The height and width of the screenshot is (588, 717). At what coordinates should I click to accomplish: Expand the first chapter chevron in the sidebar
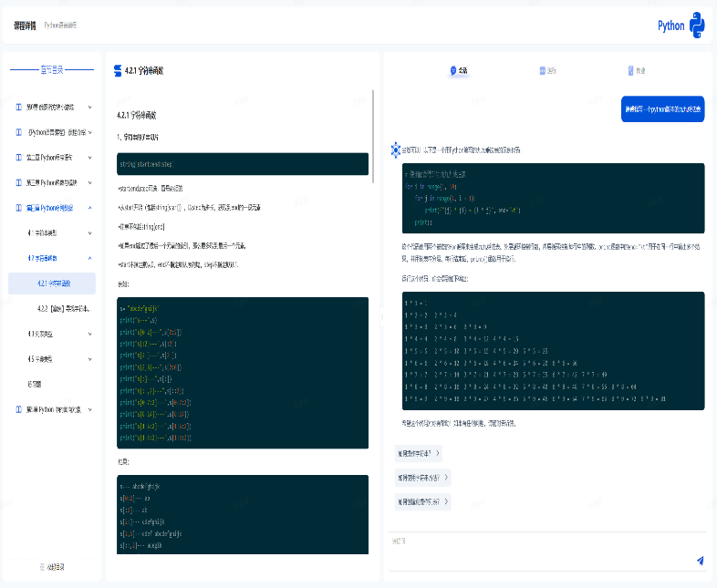tap(89, 107)
